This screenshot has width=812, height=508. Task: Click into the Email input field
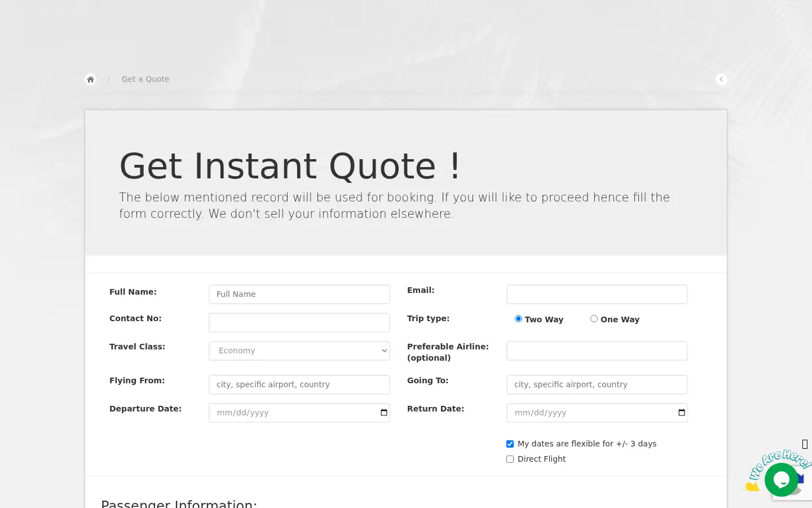click(597, 294)
